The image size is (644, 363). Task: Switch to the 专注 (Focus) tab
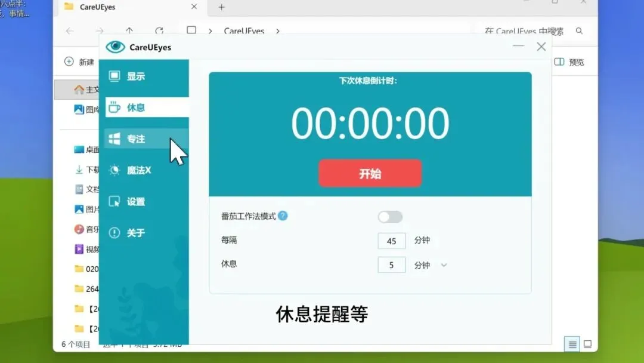click(146, 139)
